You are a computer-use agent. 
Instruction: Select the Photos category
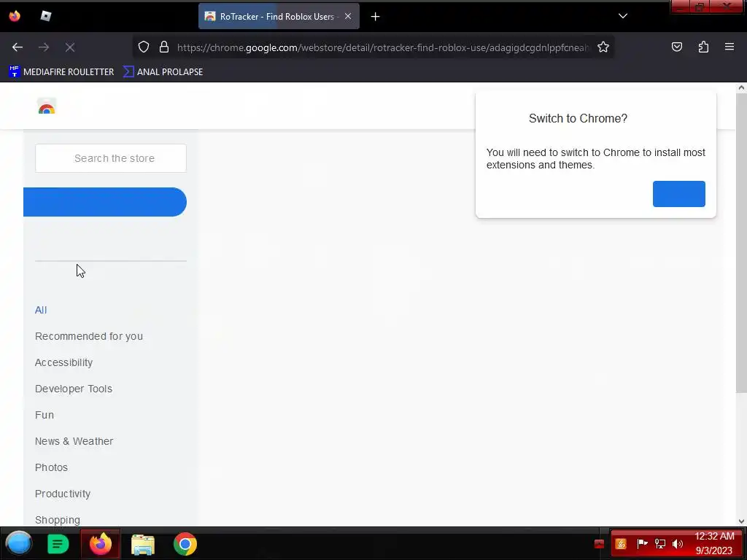click(52, 467)
